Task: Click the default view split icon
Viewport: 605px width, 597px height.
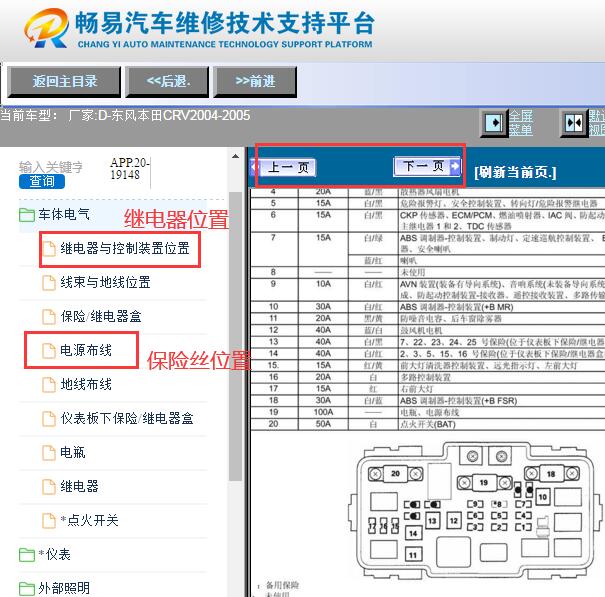Action: coord(573,123)
